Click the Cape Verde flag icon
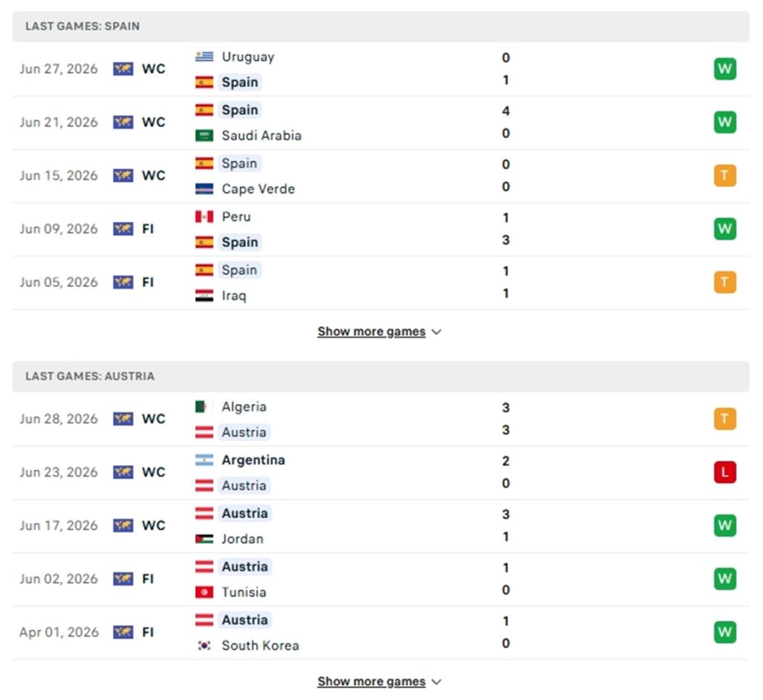763x700 pixels. pos(204,189)
